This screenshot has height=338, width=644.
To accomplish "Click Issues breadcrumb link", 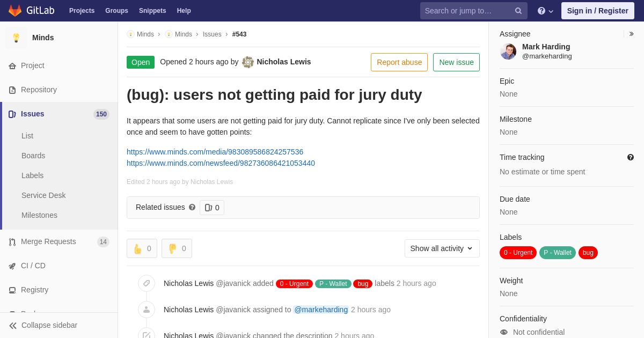I will coord(212,34).
